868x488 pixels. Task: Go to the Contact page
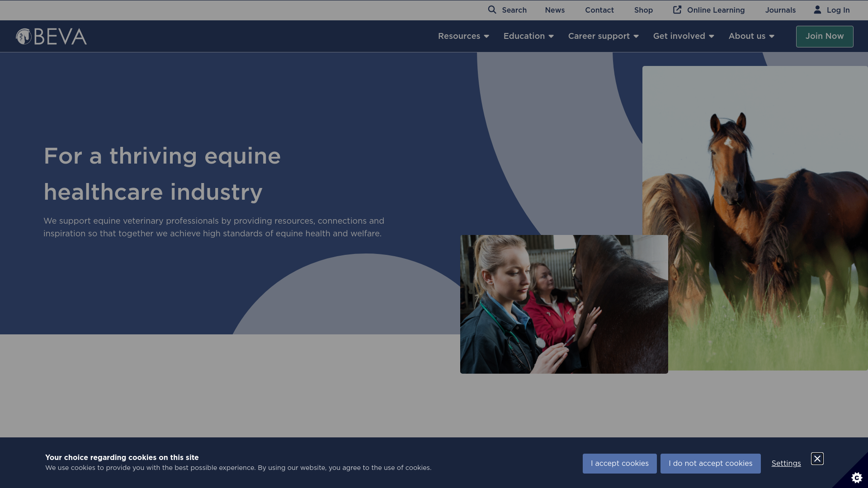click(x=599, y=10)
